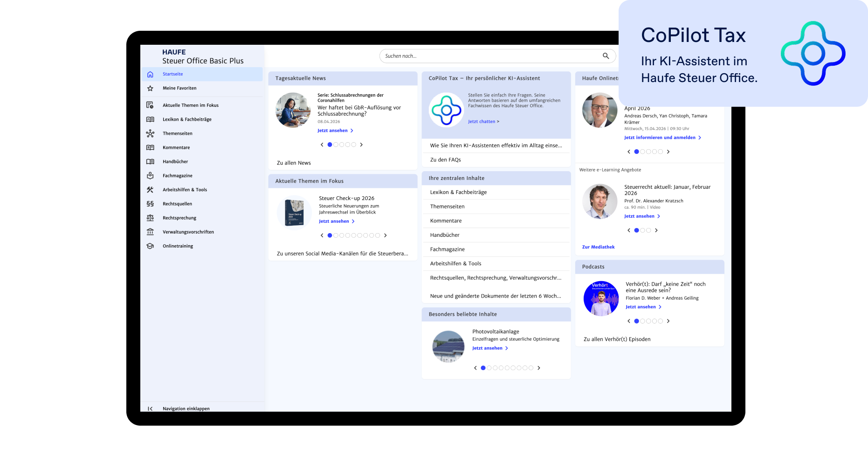Click the search magnifier icon
This screenshot has height=469, width=868.
tap(606, 56)
